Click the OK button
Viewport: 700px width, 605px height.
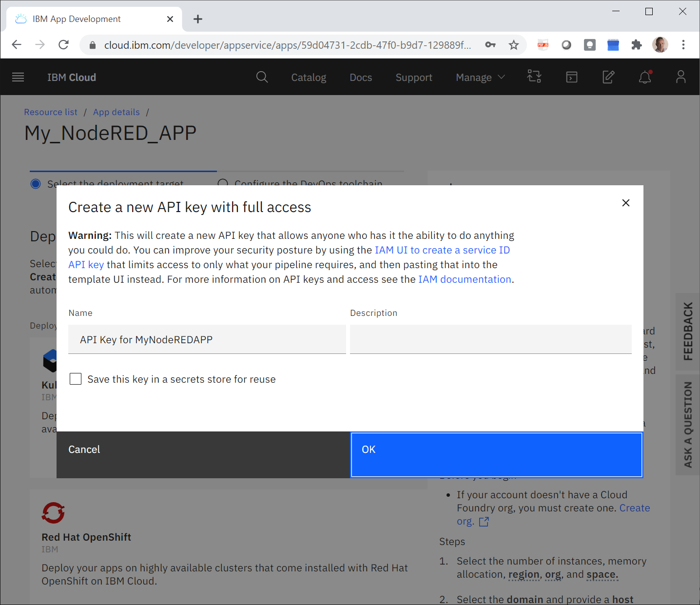tap(497, 455)
